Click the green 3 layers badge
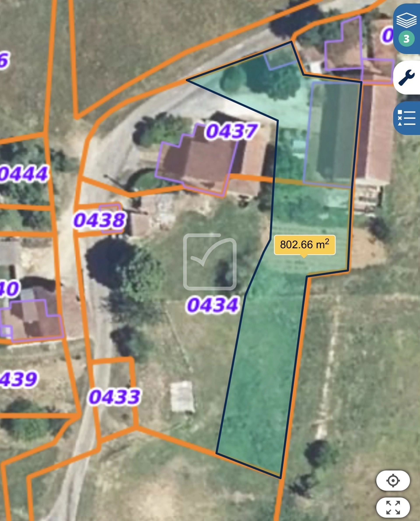Image resolution: width=420 pixels, height=521 pixels. coord(406,39)
